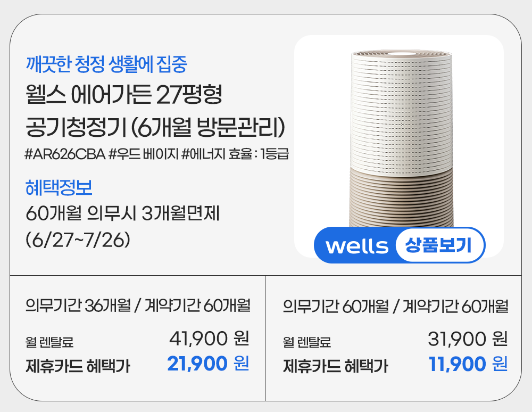Click the #에너지 효율 : 1등급 hashtag
Screen dimensions: 532x412
point(235,155)
